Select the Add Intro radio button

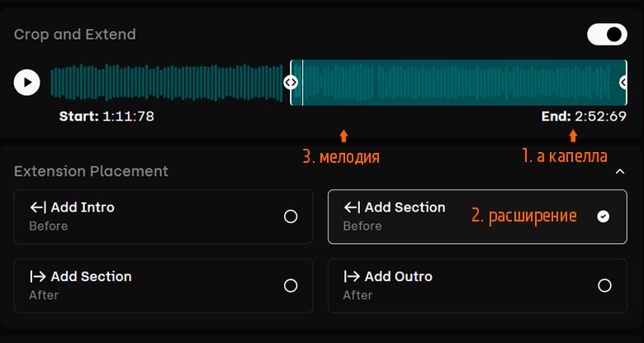click(291, 217)
